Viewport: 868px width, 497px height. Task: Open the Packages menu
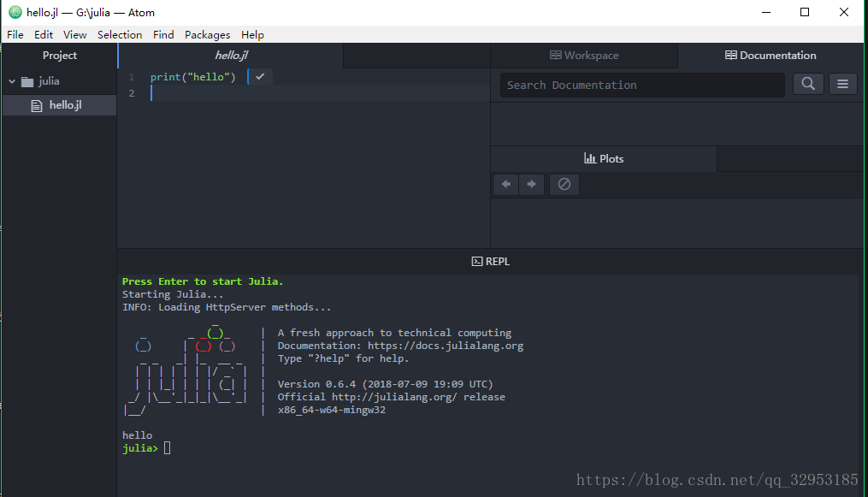pyautogui.click(x=207, y=35)
